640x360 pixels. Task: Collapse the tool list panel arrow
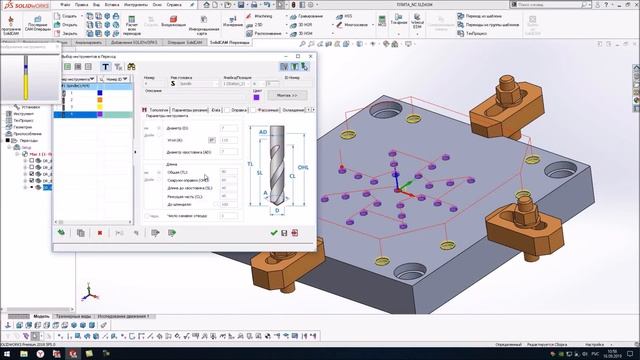(135, 152)
